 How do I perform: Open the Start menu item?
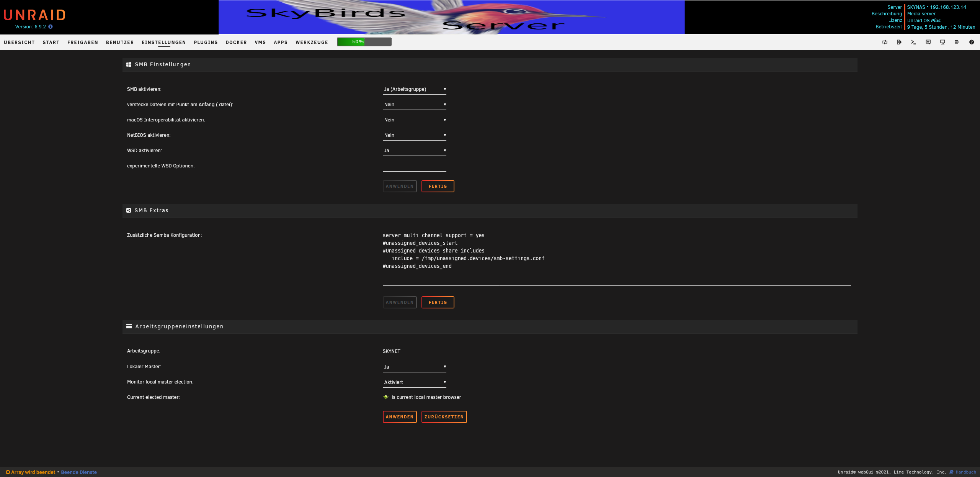tap(51, 43)
